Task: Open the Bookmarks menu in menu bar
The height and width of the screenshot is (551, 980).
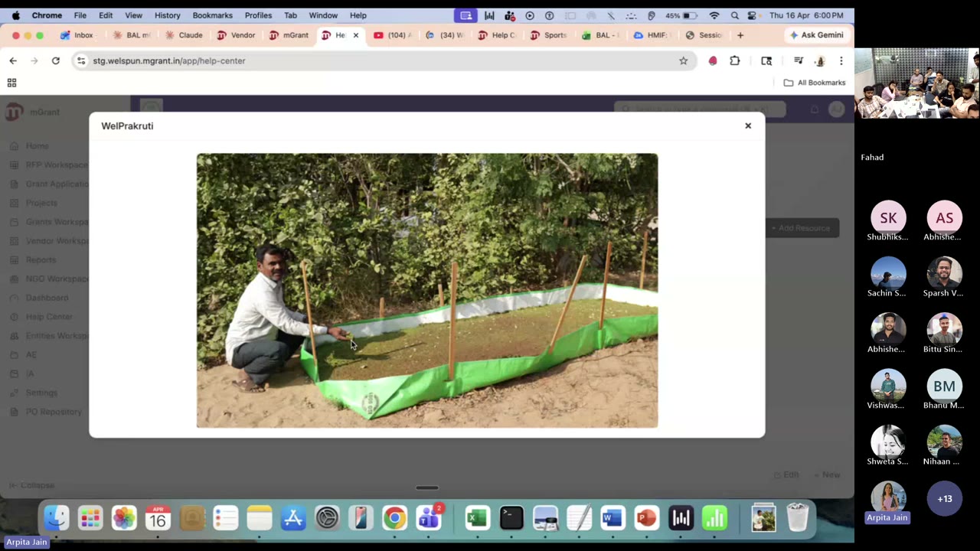Action: coord(212,15)
